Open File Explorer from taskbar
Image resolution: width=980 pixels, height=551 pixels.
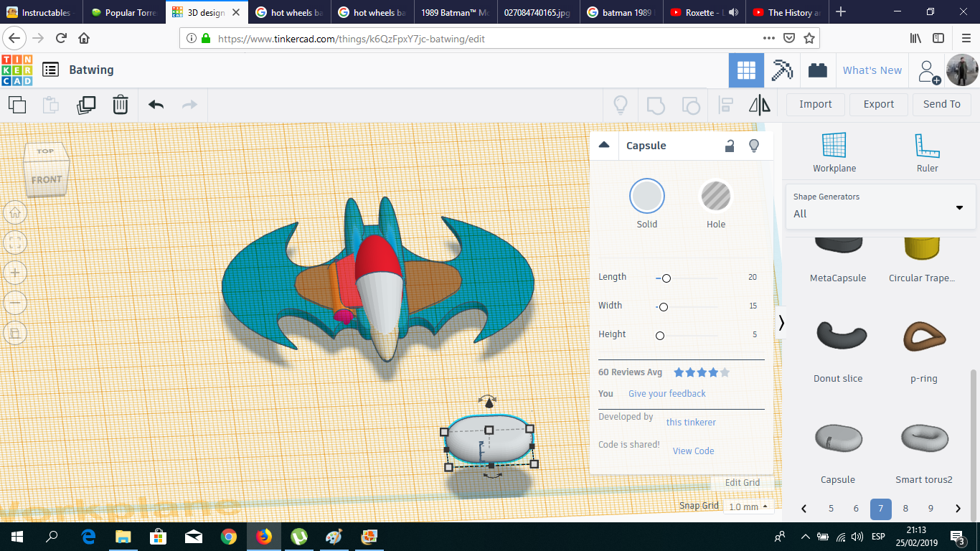coord(123,536)
